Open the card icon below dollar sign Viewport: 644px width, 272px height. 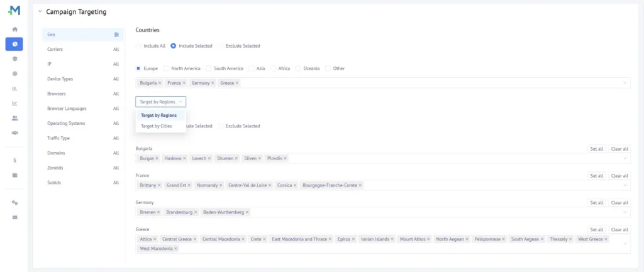pos(15,175)
